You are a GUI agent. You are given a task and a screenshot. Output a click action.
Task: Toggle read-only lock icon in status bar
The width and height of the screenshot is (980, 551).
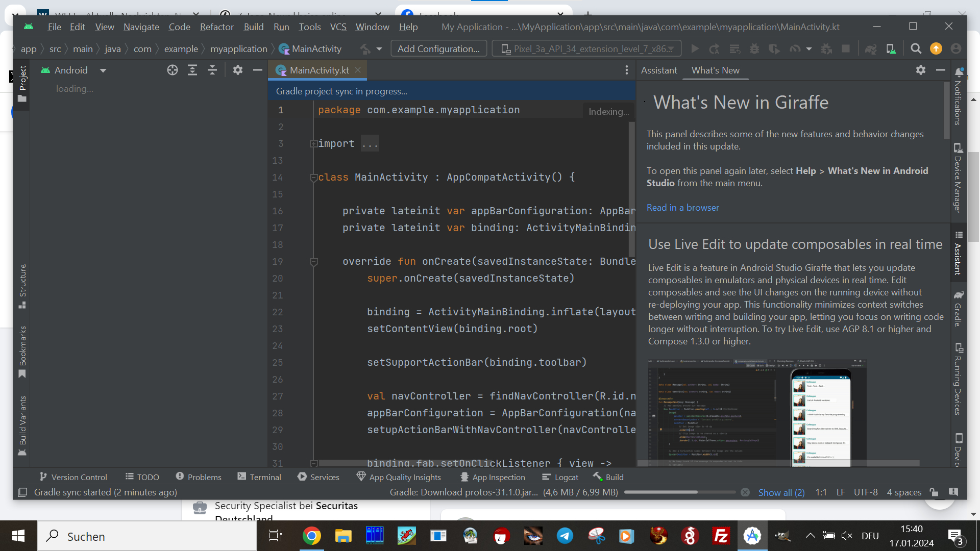tap(934, 492)
